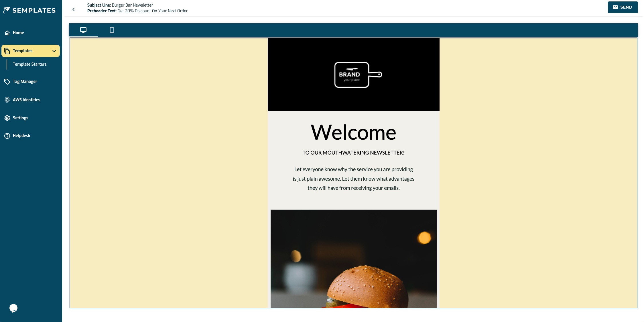Switch to desktop preview tab
This screenshot has width=644, height=322.
[x=83, y=30]
